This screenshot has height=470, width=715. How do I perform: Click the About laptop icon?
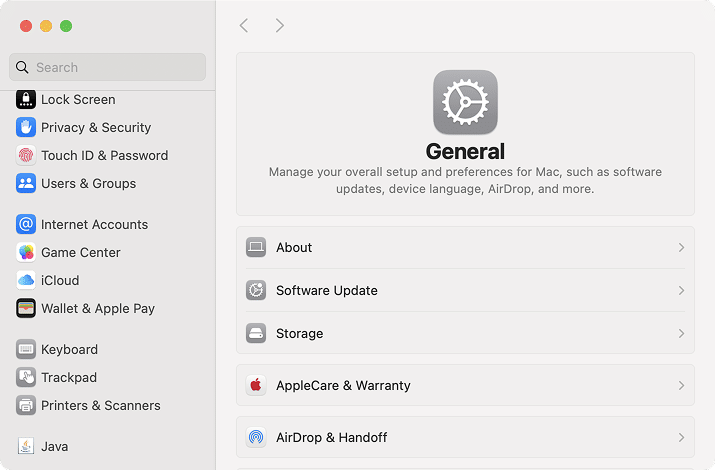(x=256, y=247)
